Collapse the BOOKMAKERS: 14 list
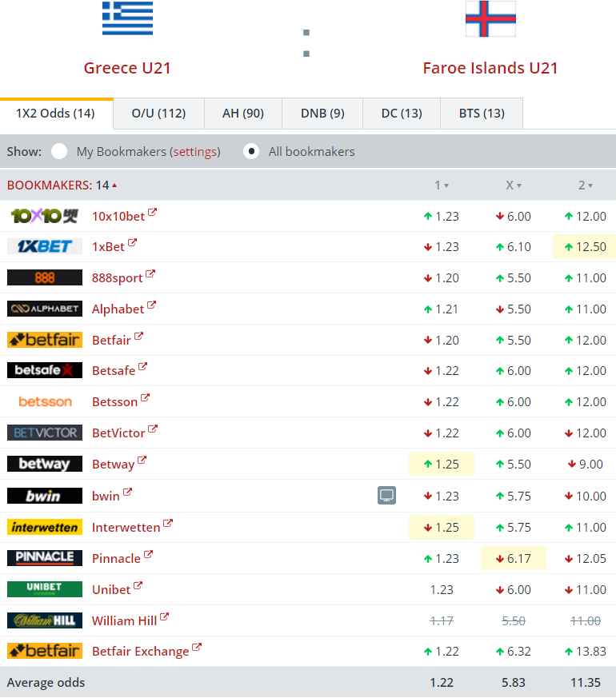The height and width of the screenshot is (698, 616). pos(62,185)
